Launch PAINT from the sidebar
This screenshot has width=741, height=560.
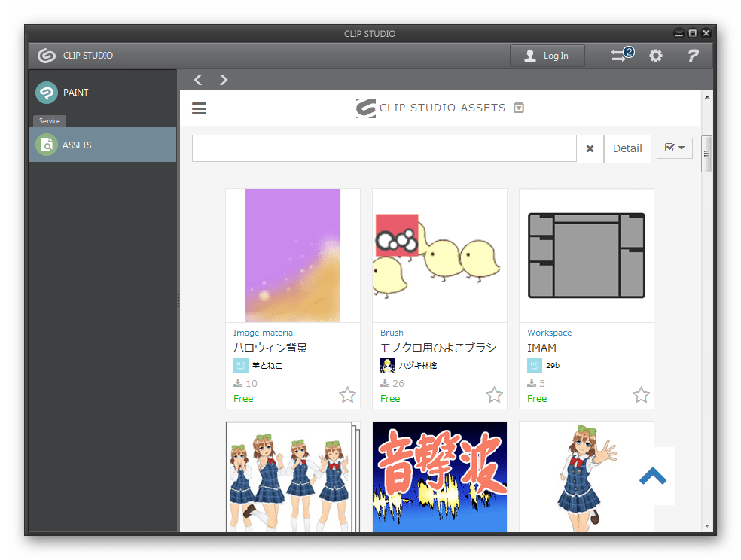pyautogui.click(x=102, y=93)
